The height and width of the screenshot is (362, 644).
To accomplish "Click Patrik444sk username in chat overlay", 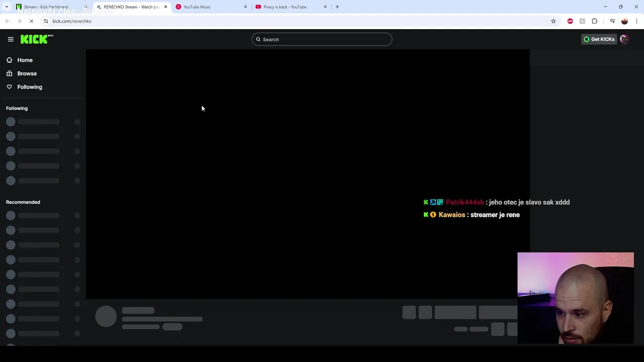I will [465, 202].
